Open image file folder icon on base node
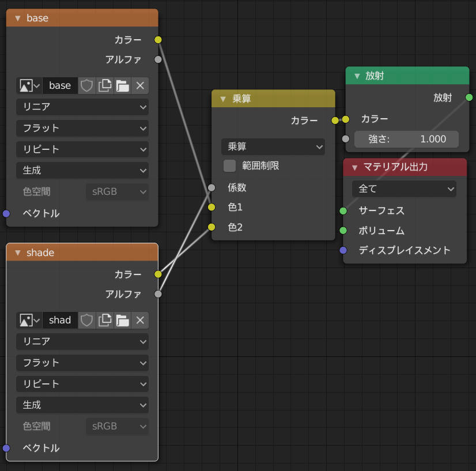This screenshot has height=471, width=476. [122, 86]
